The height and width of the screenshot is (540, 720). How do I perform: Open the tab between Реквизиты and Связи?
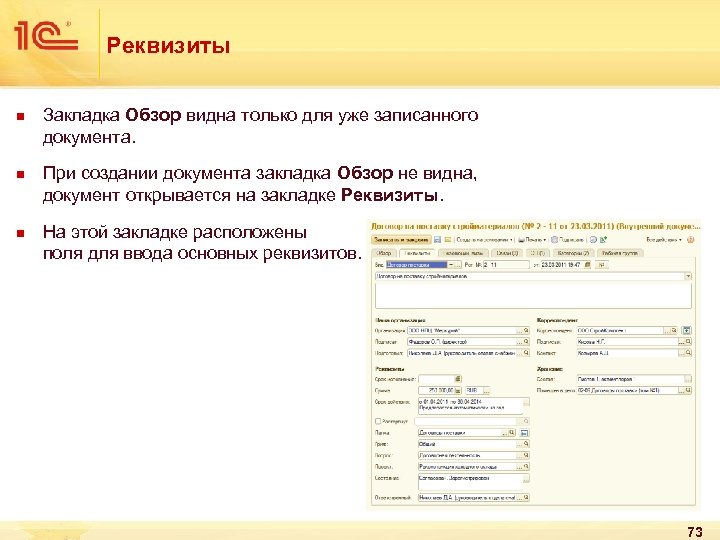(x=464, y=253)
